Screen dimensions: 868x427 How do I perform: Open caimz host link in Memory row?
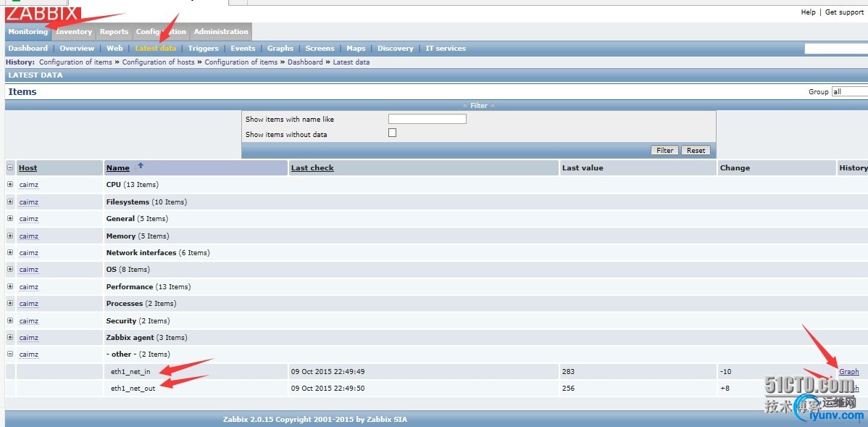click(29, 236)
